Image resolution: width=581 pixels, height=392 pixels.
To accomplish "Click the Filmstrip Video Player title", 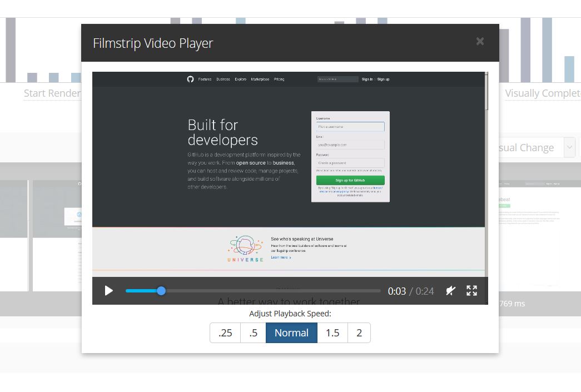I will pyautogui.click(x=153, y=43).
